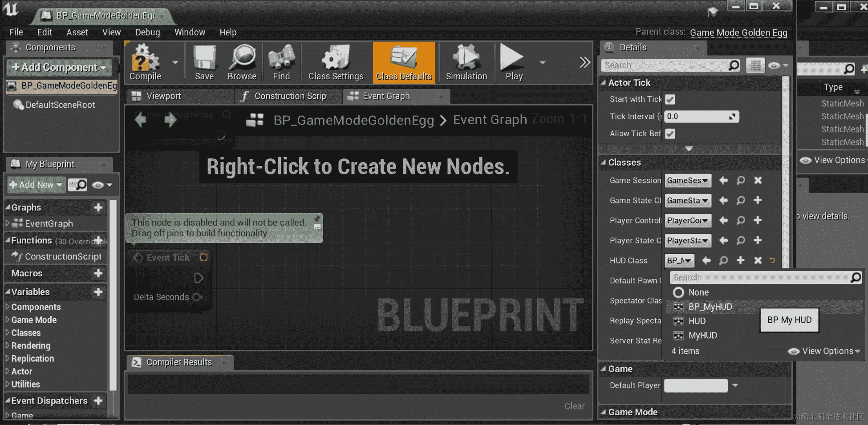Start Simulation from the toolbar
Viewport: 868px width, 425px height.
pyautogui.click(x=466, y=63)
